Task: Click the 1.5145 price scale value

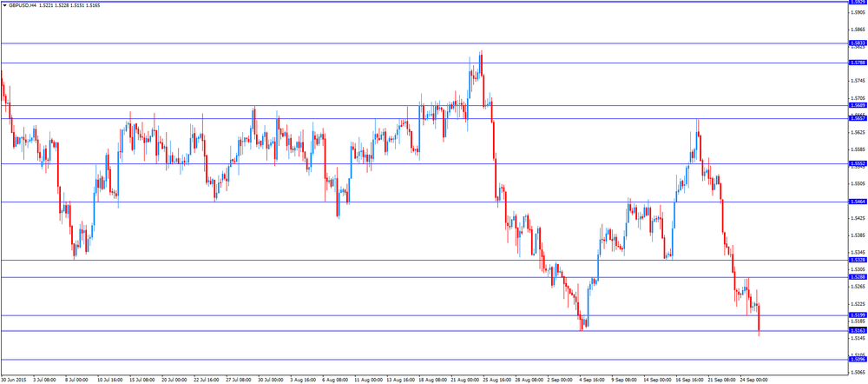Action: [x=858, y=339]
